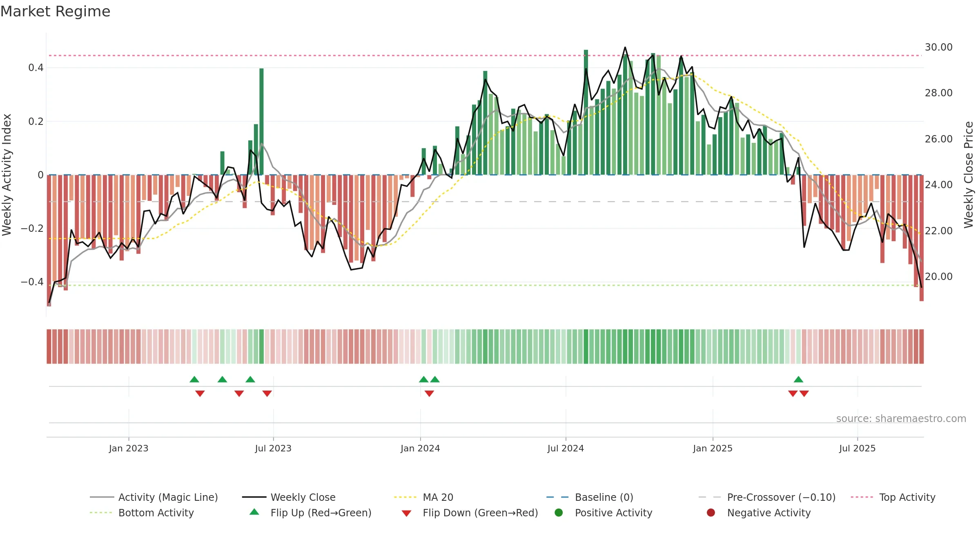Click the Baseline (0) legend entry
The image size is (980, 551).
pyautogui.click(x=590, y=497)
